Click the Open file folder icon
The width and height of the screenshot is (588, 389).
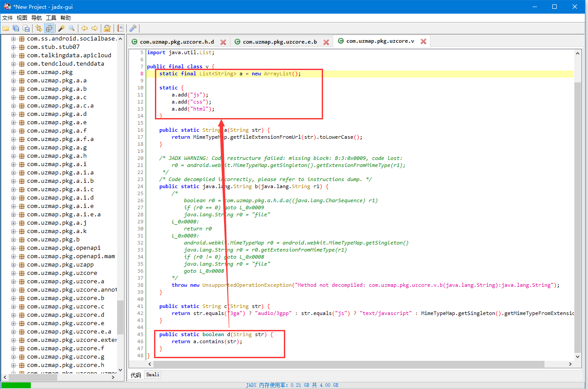(x=6, y=29)
